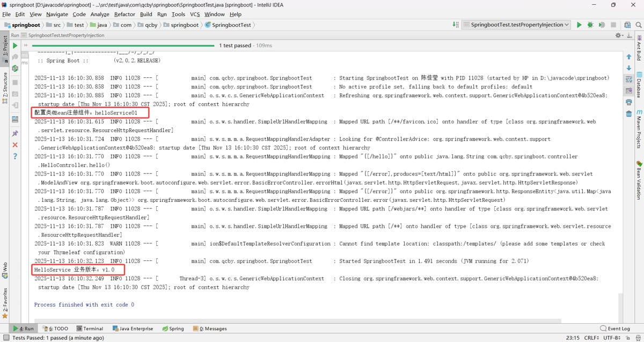This screenshot has height=342, width=644.
Task: Open the Refactor menu
Action: [125, 14]
